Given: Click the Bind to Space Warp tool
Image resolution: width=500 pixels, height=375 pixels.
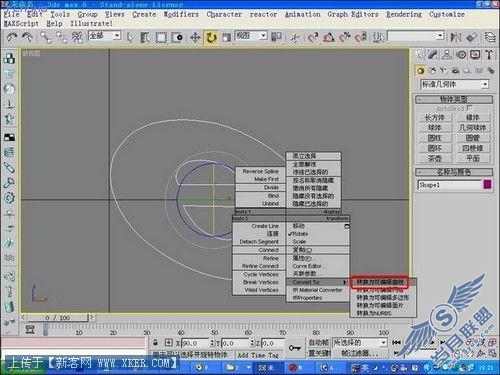Looking at the screenshot, I should tap(77, 37).
